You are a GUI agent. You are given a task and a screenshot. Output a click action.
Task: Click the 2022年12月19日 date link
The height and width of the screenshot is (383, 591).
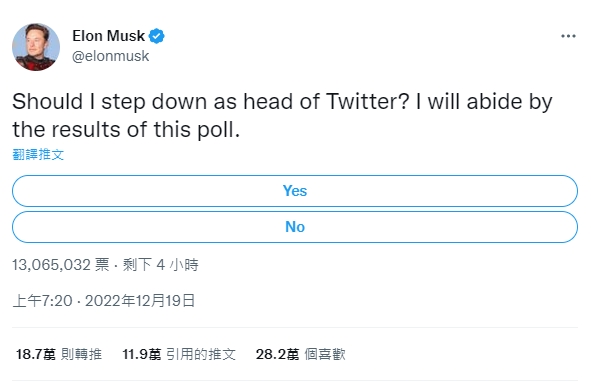(x=140, y=301)
